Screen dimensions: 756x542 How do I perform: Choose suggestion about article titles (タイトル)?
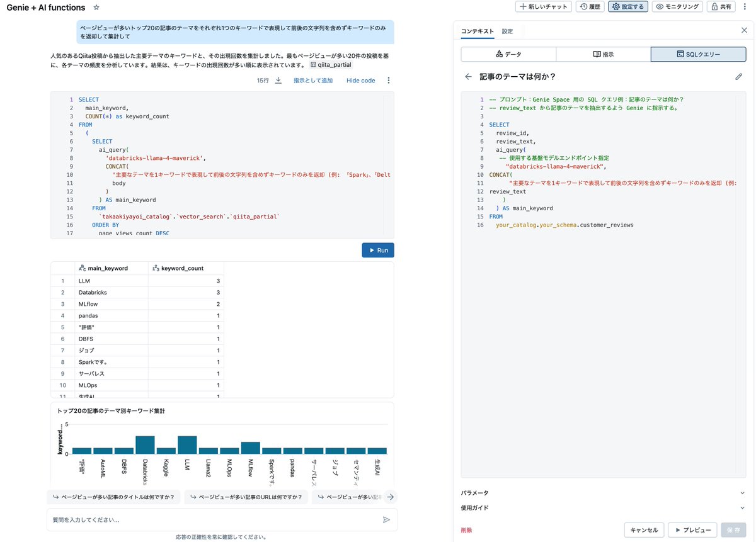(114, 497)
